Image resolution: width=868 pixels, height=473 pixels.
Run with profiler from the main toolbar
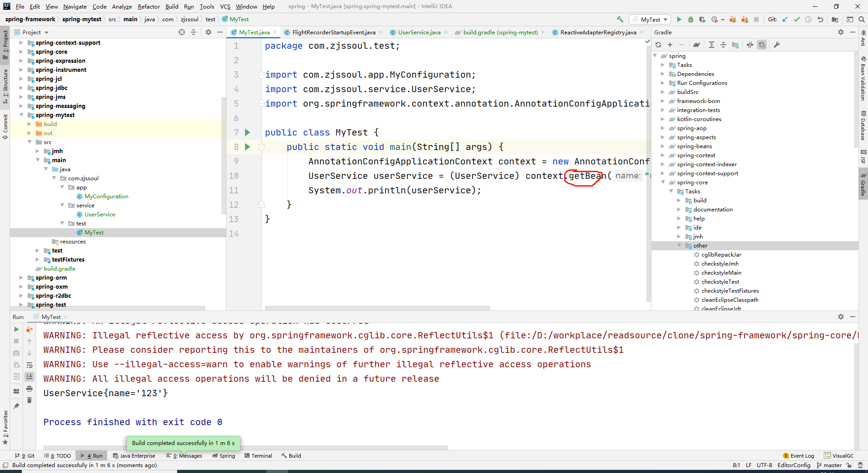tap(715, 19)
